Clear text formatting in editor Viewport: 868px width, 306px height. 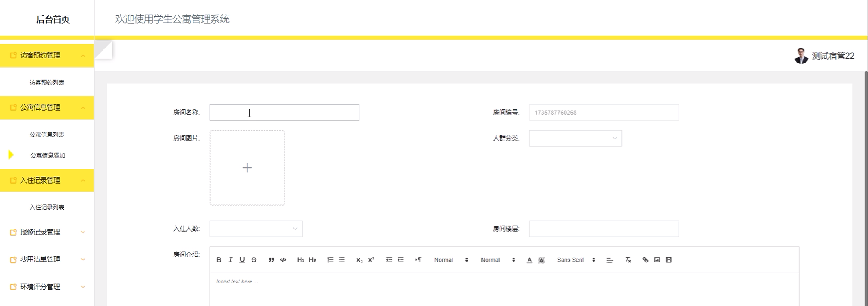pos(627,260)
